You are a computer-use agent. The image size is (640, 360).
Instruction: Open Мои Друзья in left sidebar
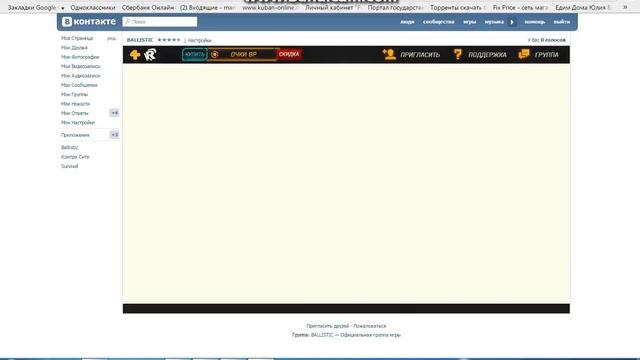(x=74, y=48)
